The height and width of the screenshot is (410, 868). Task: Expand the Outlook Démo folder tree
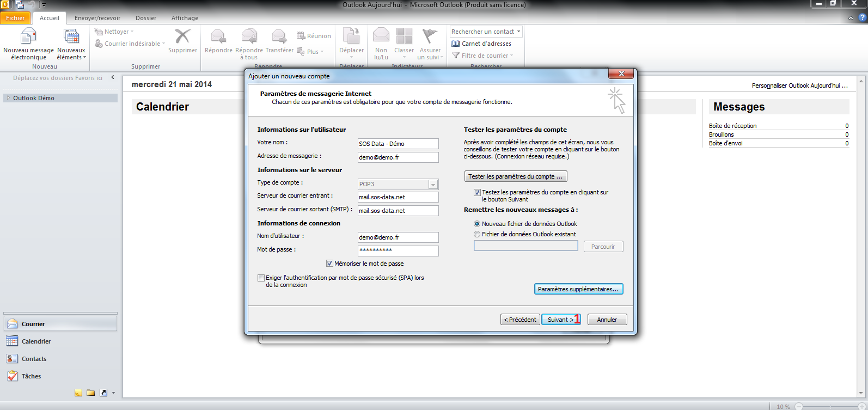tap(8, 98)
